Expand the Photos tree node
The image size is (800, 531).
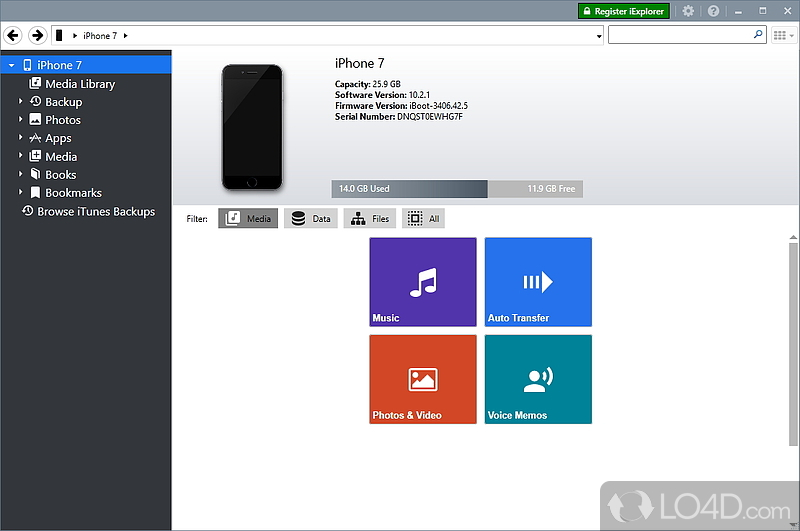pyautogui.click(x=20, y=120)
